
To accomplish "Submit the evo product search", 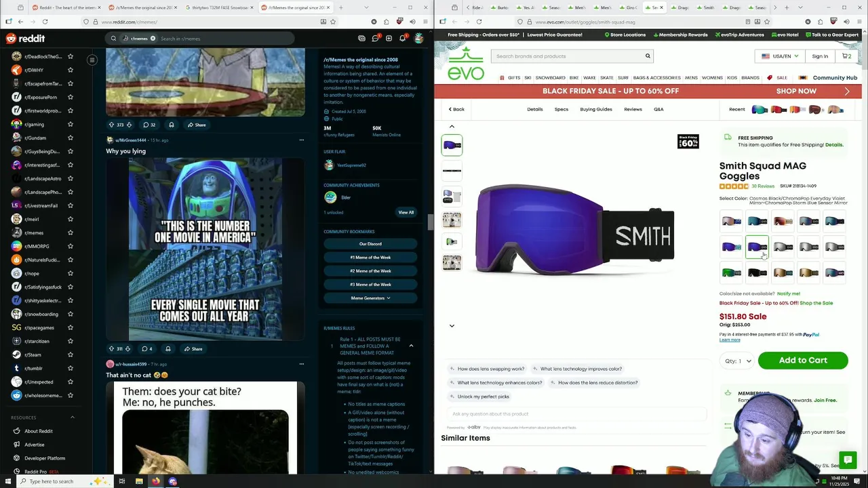I will (x=648, y=56).
